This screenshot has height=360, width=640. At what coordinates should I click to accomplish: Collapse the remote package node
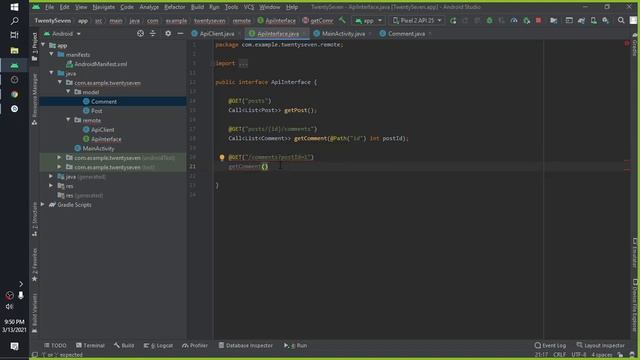tap(68, 120)
